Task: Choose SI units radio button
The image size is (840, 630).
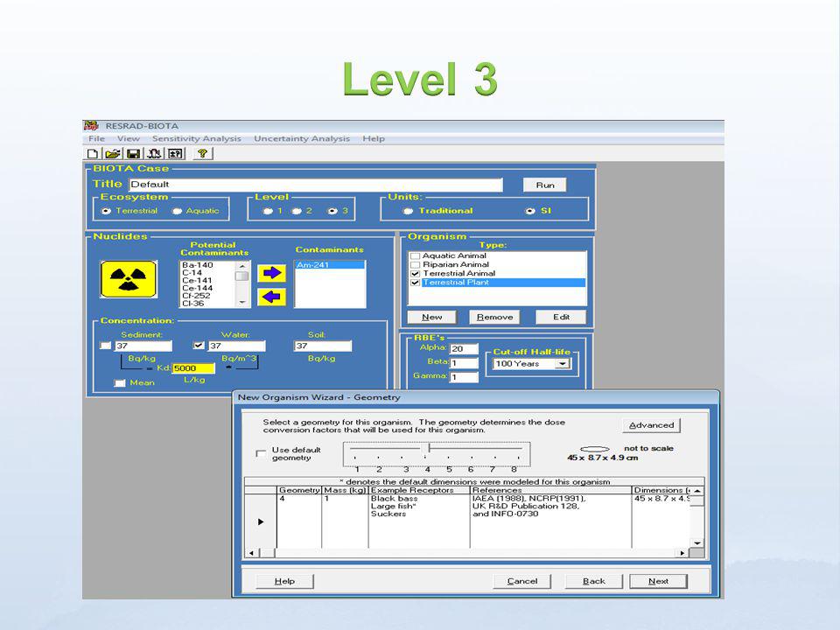Action: 530,211
